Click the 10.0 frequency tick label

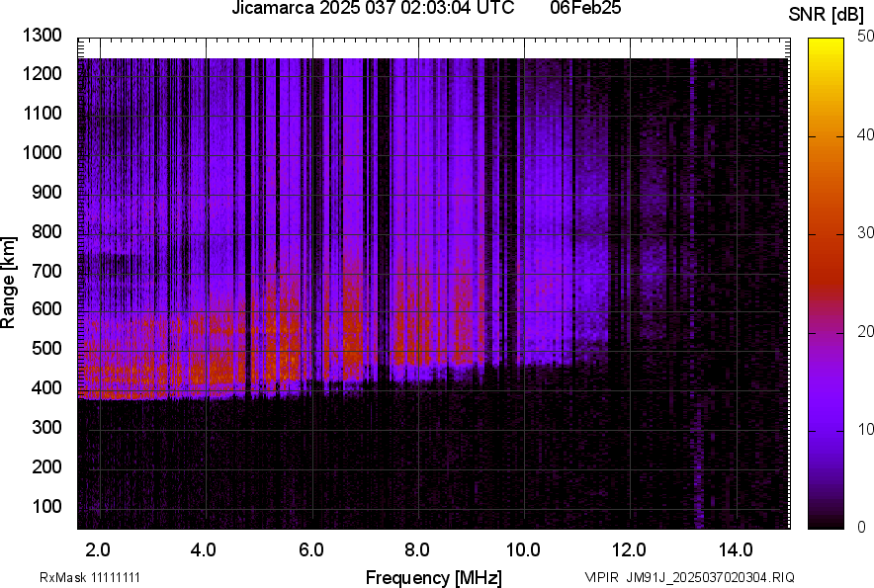tap(523, 549)
